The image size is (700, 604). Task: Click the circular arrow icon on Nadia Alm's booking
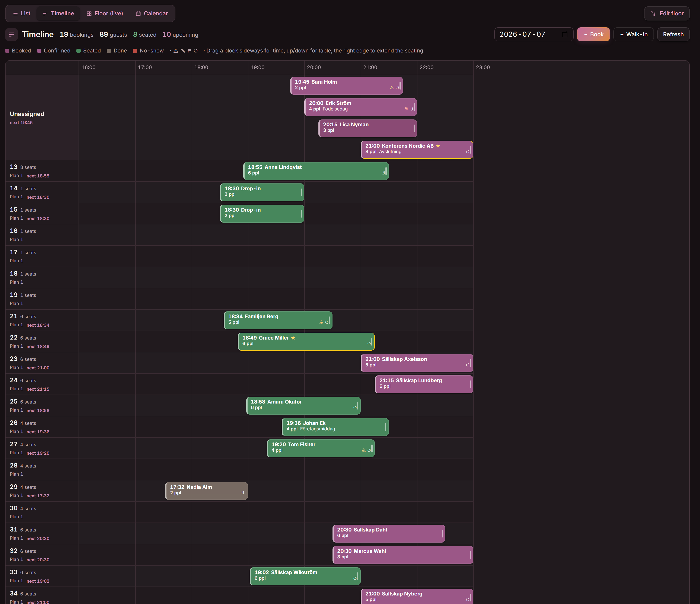point(242,493)
